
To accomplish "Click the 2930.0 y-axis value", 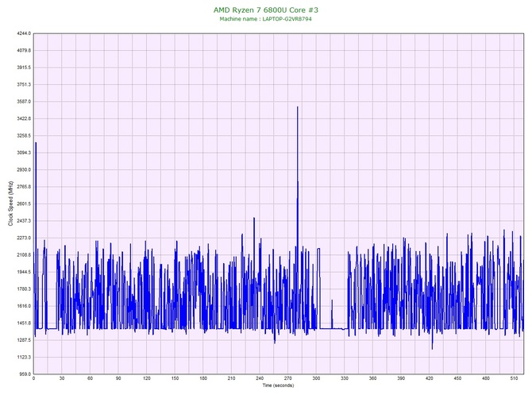I will tap(24, 170).
